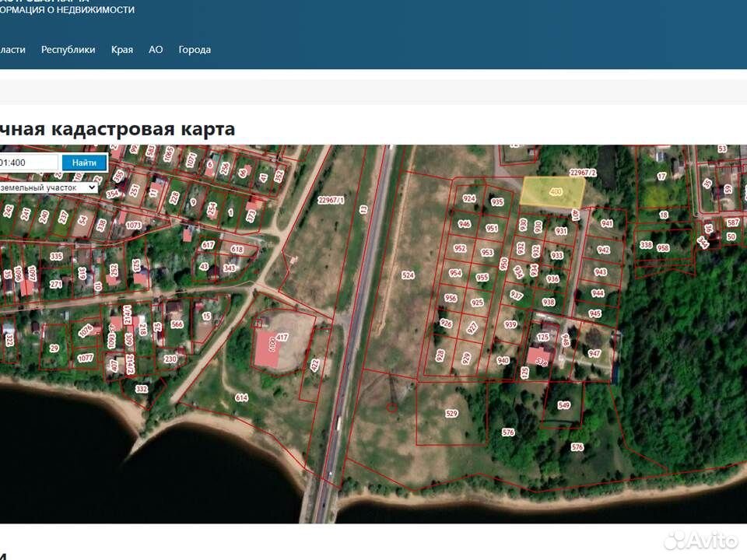Viewport: 747px width, 560px height.
Task: Click parcel labeled 417 with red roof
Action: (282, 337)
